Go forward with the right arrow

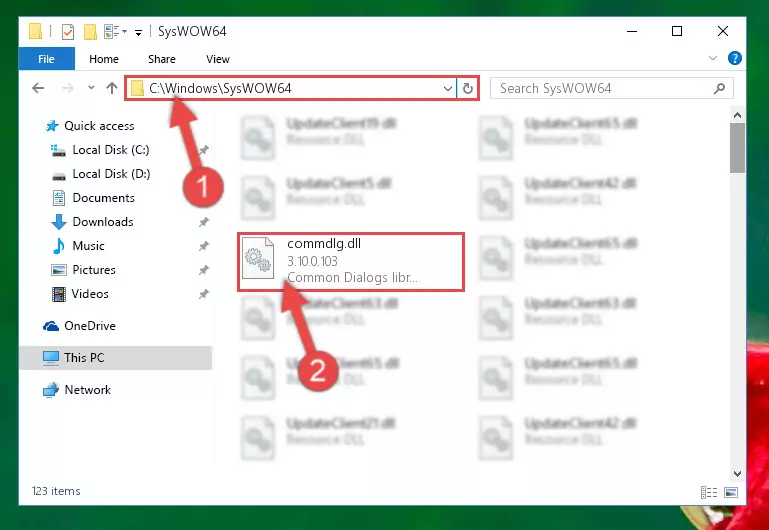68,88
